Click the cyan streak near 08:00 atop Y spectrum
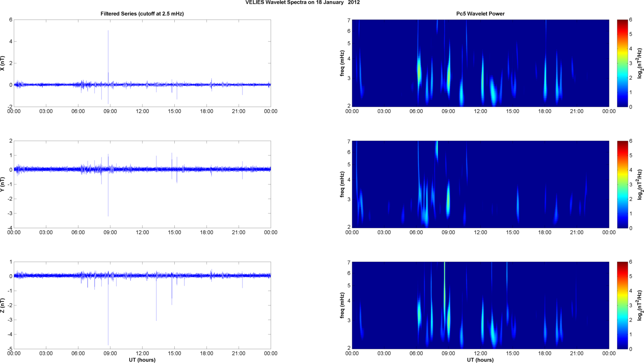The width and height of the screenshot is (644, 363). (x=436, y=149)
